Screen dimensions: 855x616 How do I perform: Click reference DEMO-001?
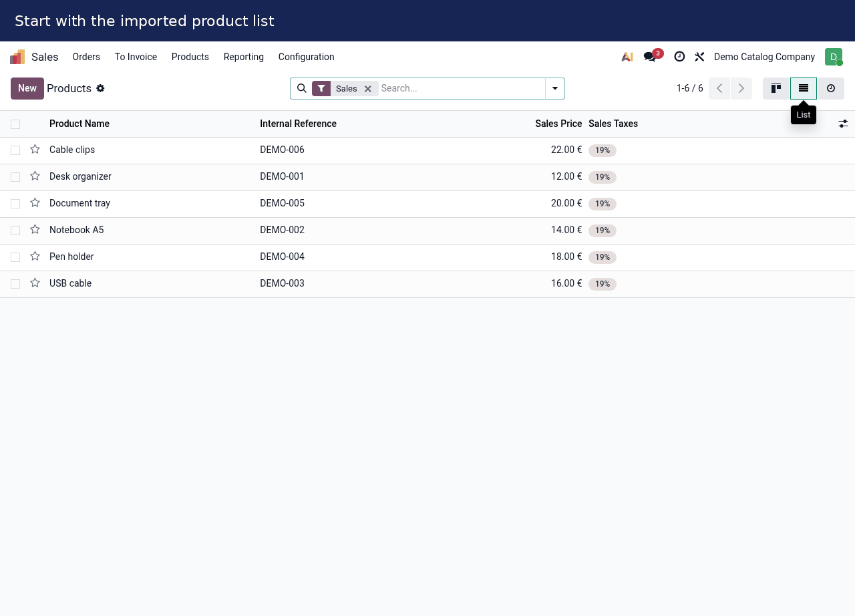click(x=282, y=176)
